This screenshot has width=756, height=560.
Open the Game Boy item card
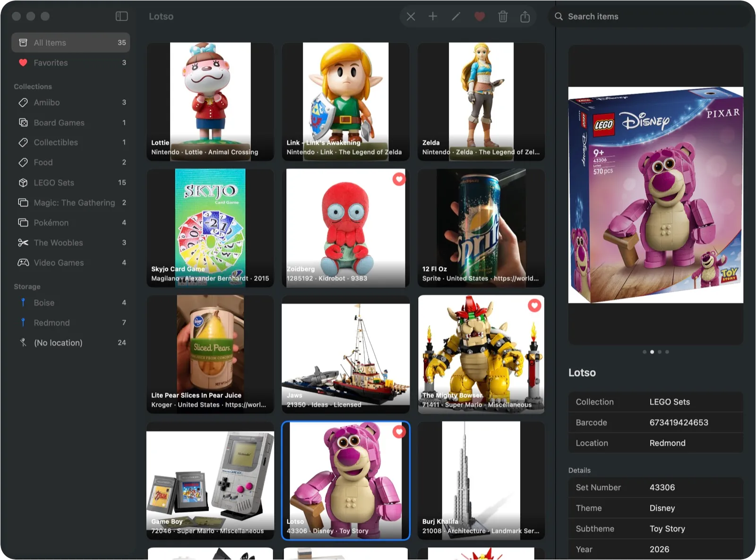click(210, 481)
